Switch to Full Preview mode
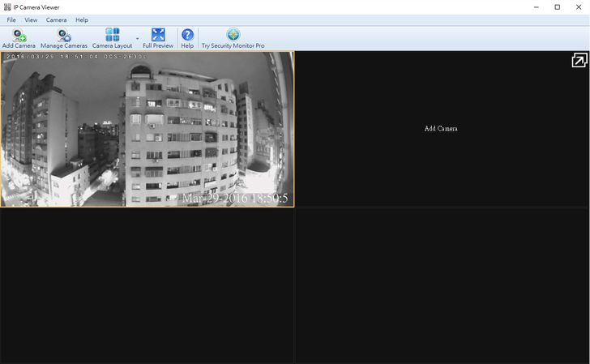590x364 pixels. pyautogui.click(x=158, y=35)
